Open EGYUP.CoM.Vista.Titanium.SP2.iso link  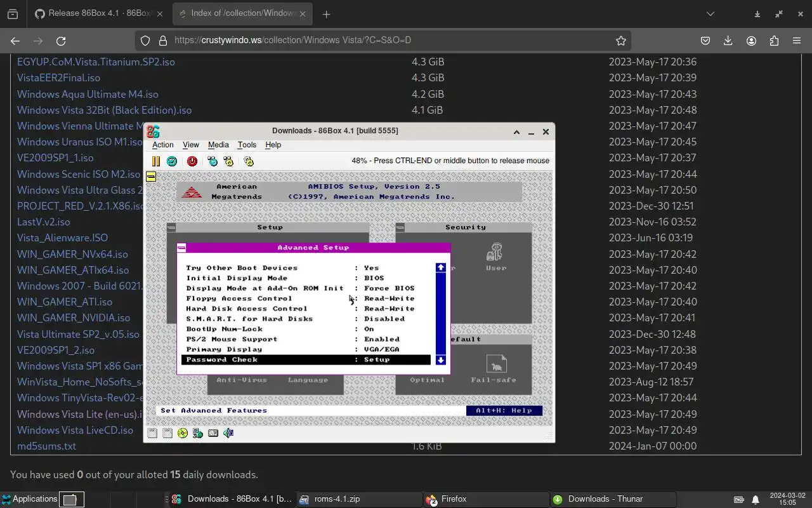coord(96,62)
